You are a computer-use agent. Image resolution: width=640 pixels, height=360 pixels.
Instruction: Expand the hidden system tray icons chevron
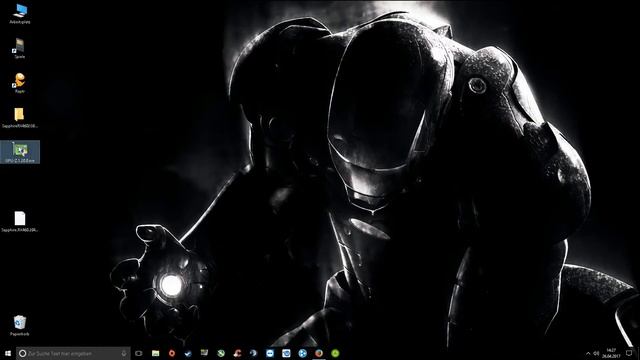click(588, 353)
